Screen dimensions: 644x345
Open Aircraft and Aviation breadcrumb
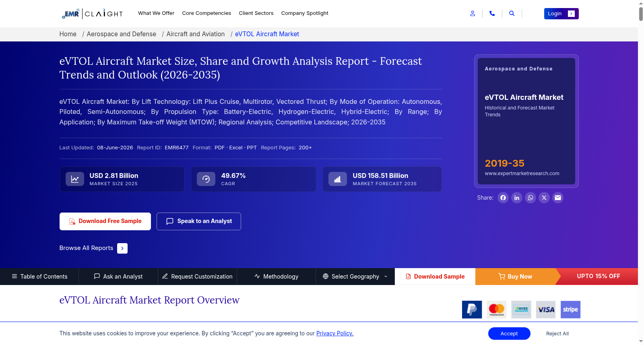click(x=196, y=34)
